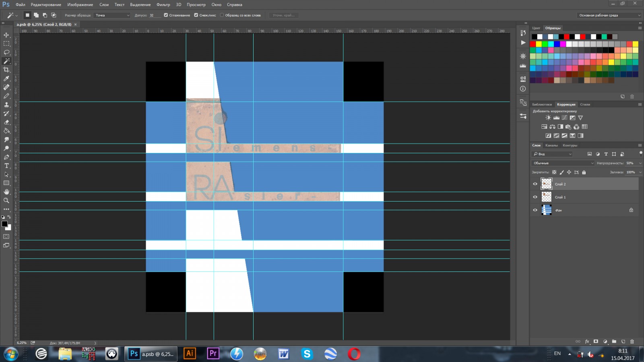The width and height of the screenshot is (644, 362).
Task: Switch to the Каналы tab
Action: pos(551,145)
